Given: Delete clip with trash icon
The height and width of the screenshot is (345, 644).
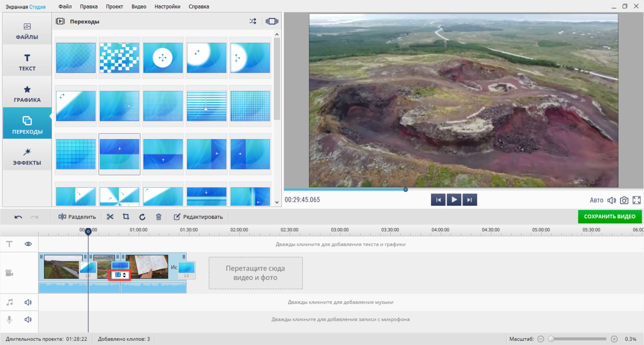Looking at the screenshot, I should [159, 217].
